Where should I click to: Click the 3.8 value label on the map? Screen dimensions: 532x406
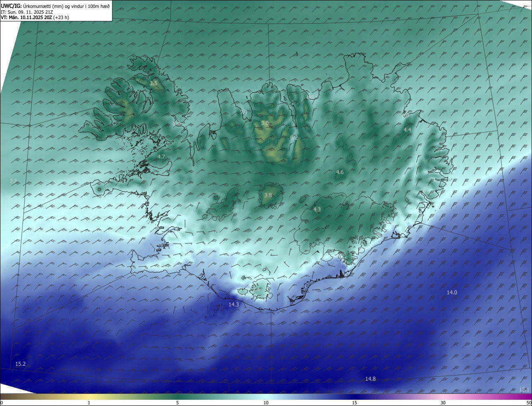(268, 196)
